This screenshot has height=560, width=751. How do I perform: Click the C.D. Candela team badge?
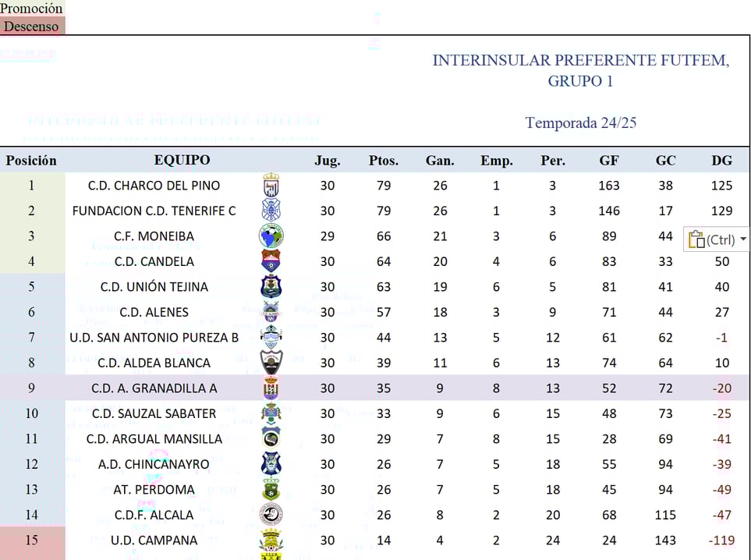271,261
